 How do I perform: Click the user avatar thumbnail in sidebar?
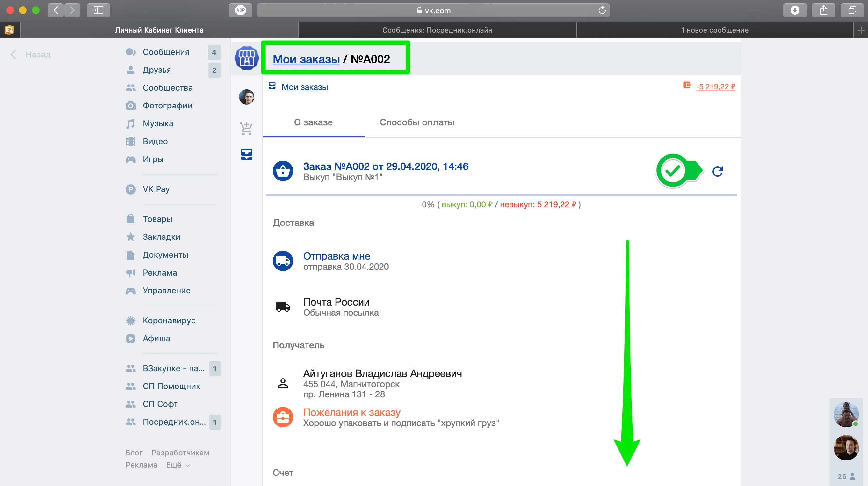246,97
